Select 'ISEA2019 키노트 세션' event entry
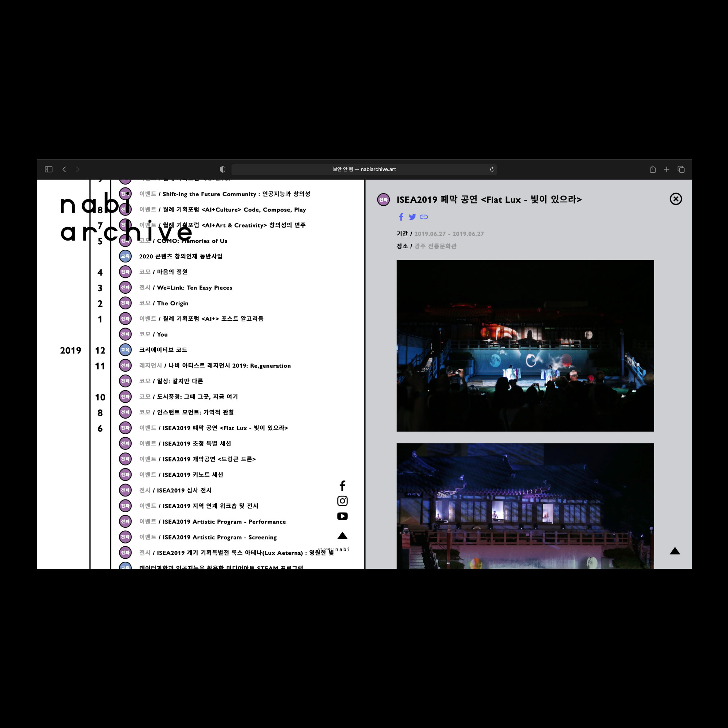The height and width of the screenshot is (728, 728). [193, 475]
